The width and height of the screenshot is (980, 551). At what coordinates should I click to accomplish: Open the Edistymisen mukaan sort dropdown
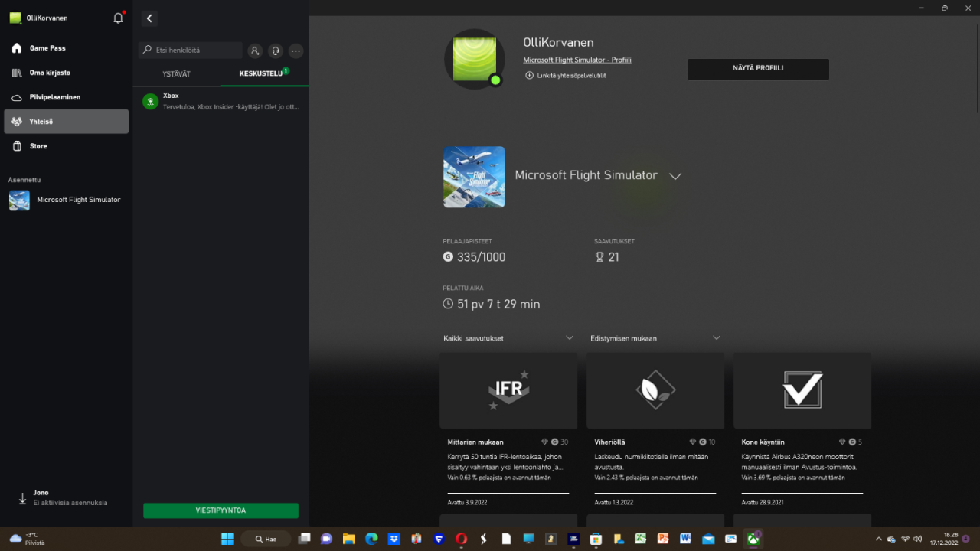[x=655, y=338]
